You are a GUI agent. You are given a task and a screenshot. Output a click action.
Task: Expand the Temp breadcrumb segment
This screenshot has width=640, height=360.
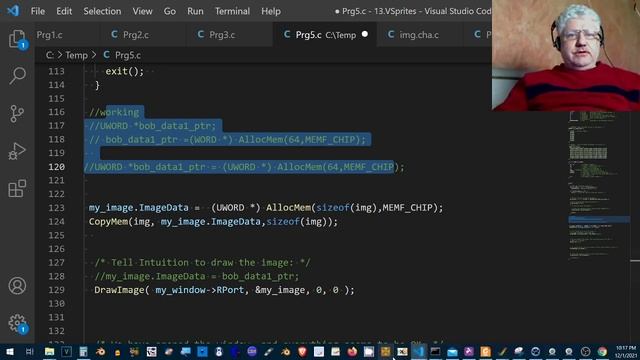tap(76, 55)
